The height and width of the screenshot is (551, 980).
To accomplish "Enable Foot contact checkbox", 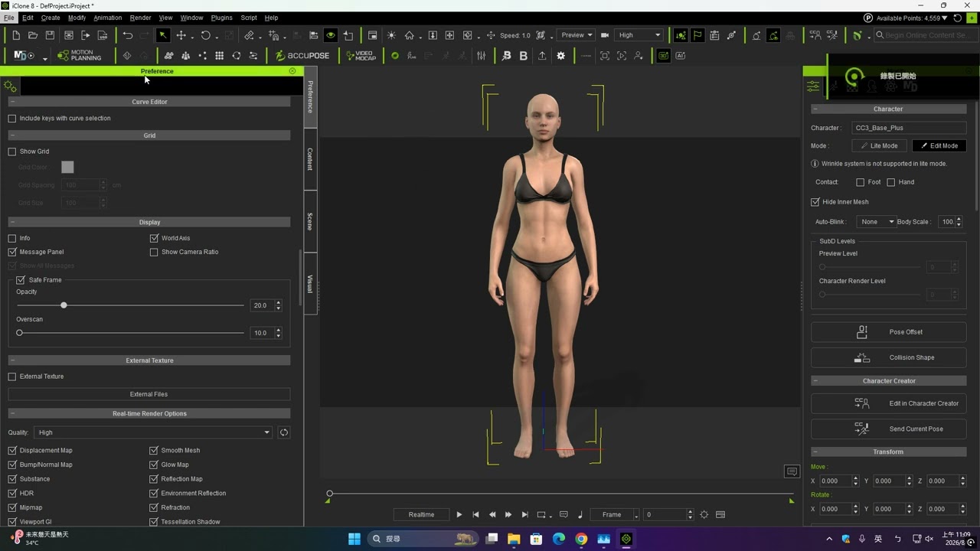I will coord(861,182).
